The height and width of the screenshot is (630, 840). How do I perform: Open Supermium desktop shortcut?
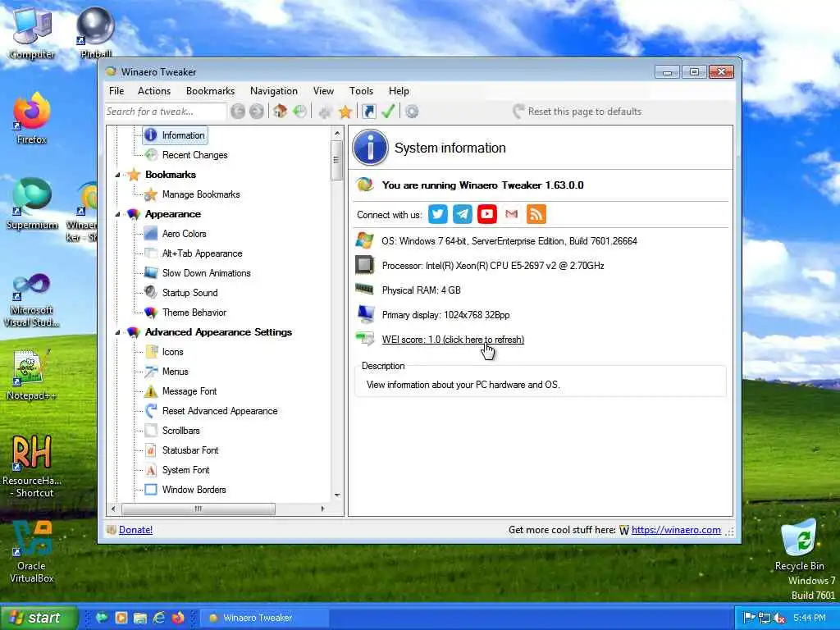click(32, 204)
